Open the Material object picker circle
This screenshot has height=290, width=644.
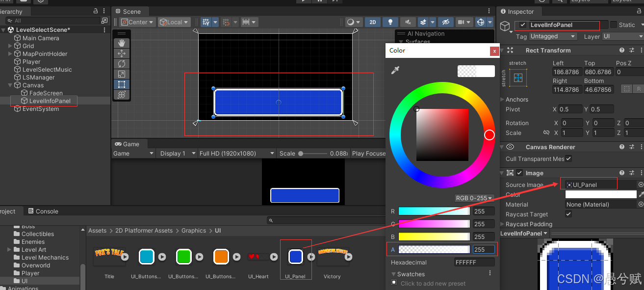pyautogui.click(x=641, y=204)
